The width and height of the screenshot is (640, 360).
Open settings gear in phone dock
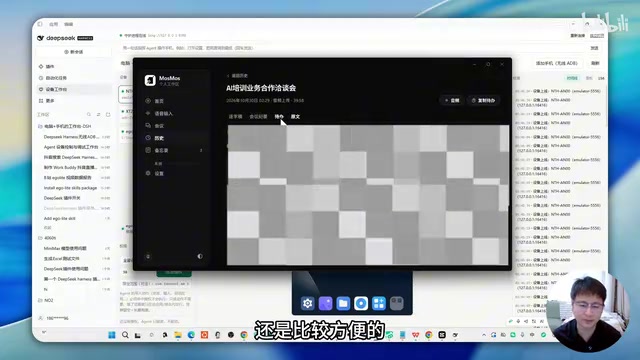[x=308, y=303]
